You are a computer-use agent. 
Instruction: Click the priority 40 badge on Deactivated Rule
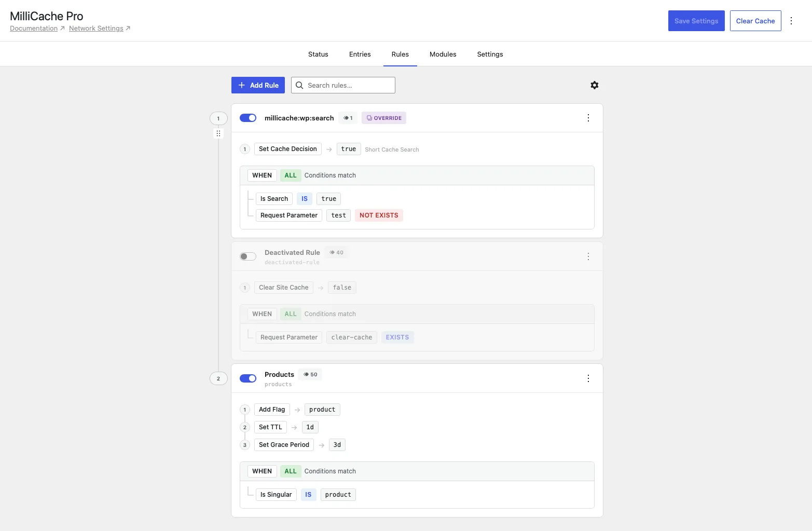[336, 252]
